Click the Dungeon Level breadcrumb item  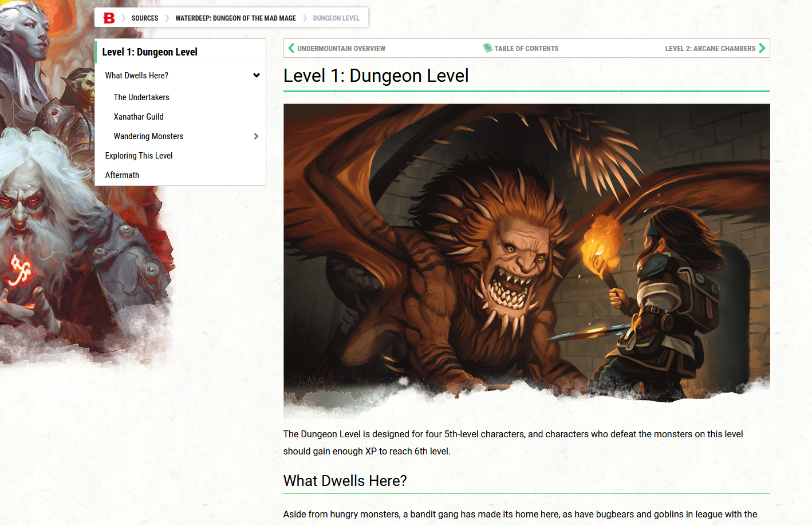point(336,18)
